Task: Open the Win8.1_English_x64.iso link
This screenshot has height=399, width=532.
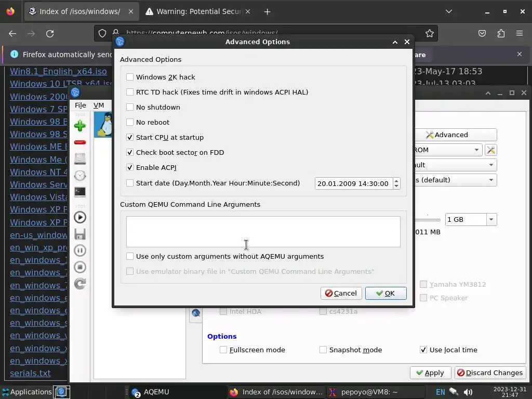Action: 58,71
